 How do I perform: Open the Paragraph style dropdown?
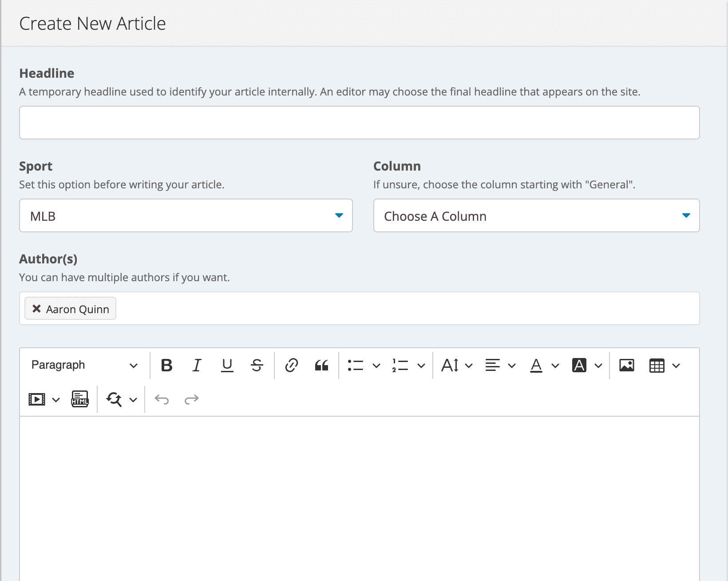[x=83, y=365]
